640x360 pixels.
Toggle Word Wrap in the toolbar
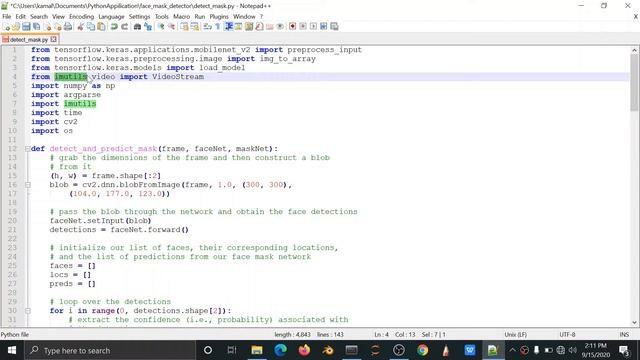click(x=207, y=27)
